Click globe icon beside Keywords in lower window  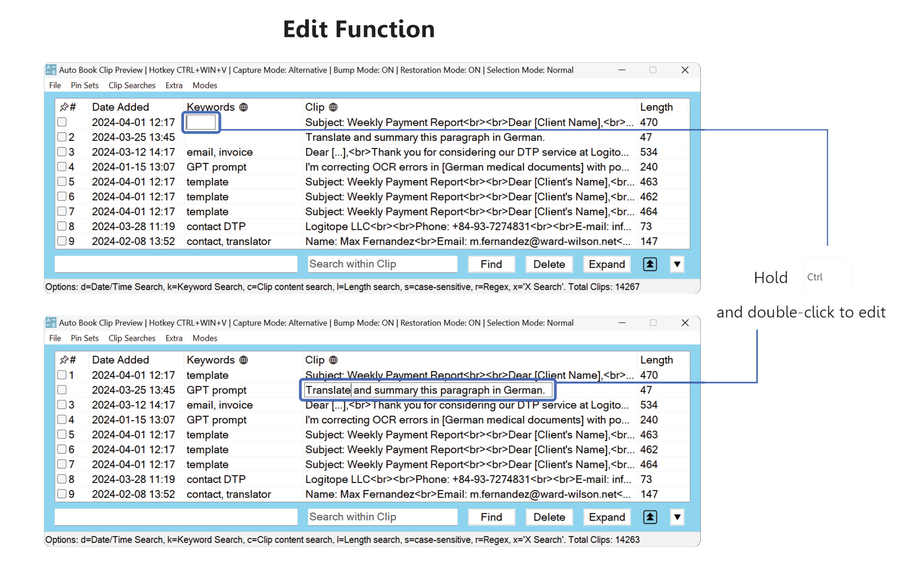click(243, 360)
